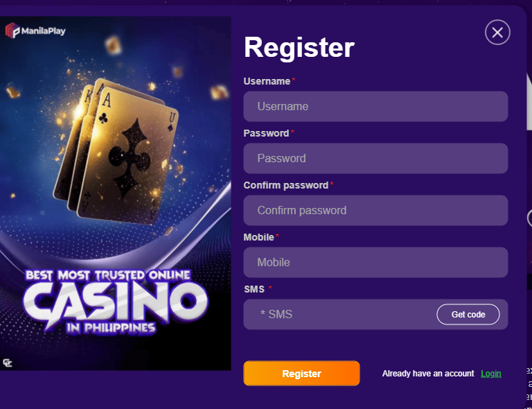Click the Confirm password label text
The height and width of the screenshot is (409, 532).
[x=285, y=185]
